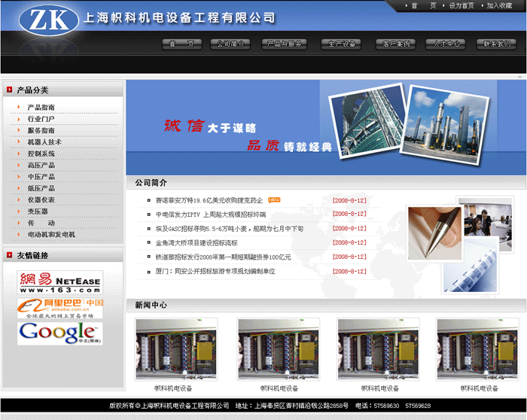This screenshot has height=420, width=527.
Task: Click the ZK company logo
Action: click(49, 20)
